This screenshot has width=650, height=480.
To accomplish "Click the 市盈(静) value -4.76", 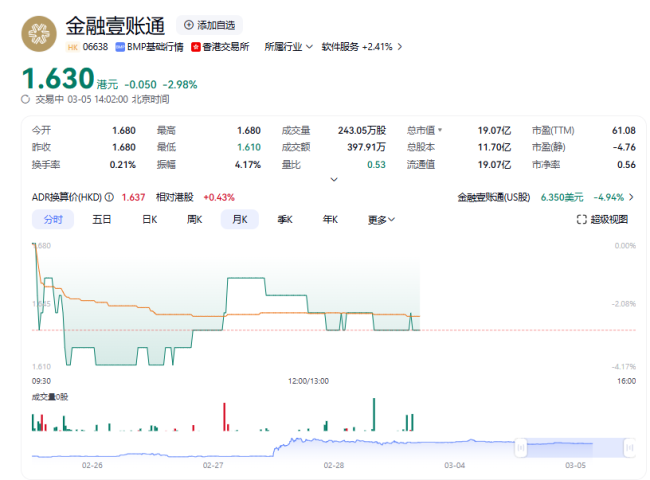I will point(624,147).
